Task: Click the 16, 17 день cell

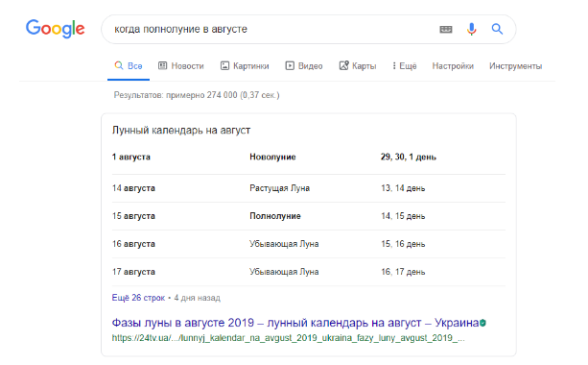Action: tap(403, 272)
